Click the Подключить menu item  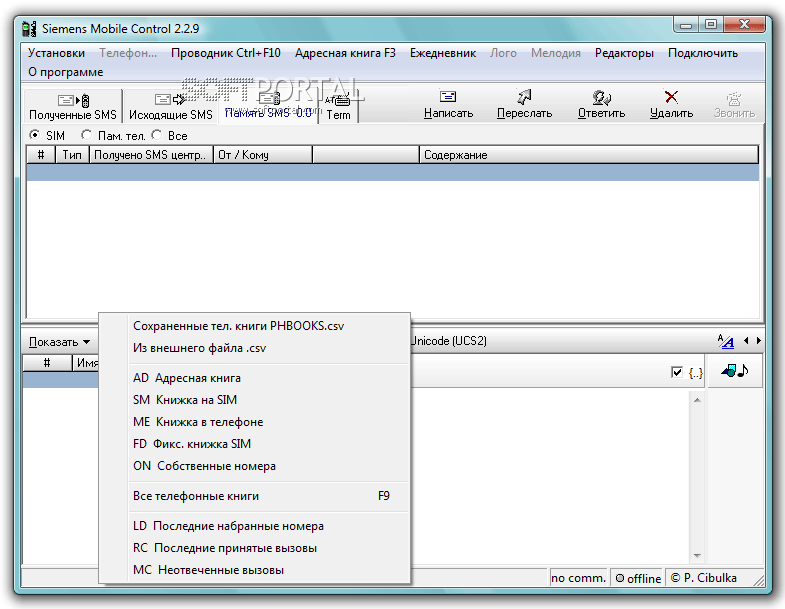pyautogui.click(x=702, y=53)
